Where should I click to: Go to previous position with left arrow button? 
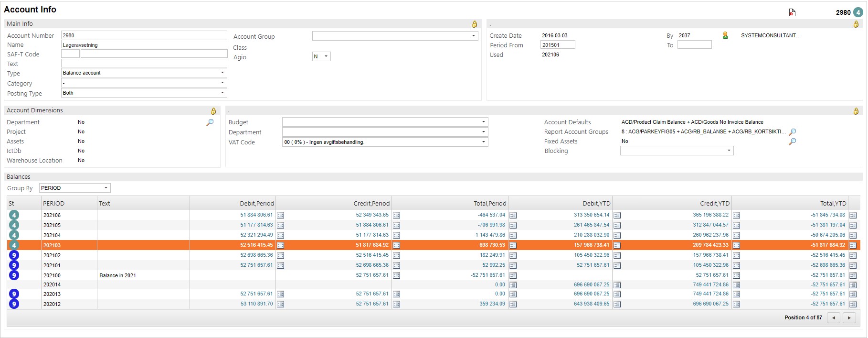click(834, 317)
